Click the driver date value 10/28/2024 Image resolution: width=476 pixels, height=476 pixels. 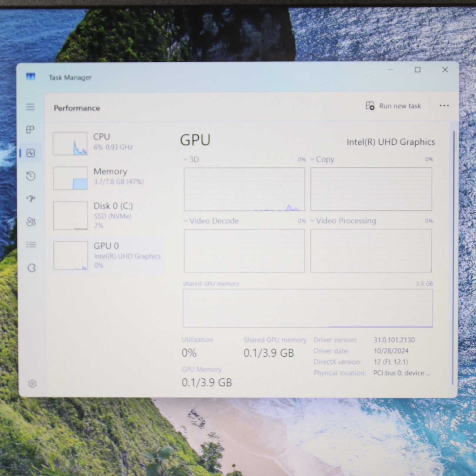point(391,351)
